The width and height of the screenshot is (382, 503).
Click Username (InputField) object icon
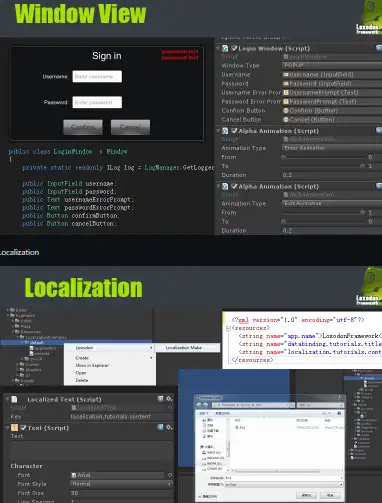click(286, 75)
